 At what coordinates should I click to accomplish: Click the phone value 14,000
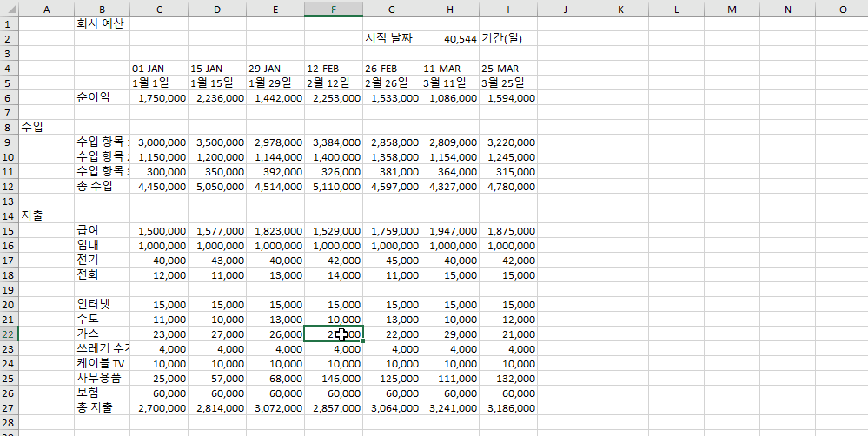point(334,275)
